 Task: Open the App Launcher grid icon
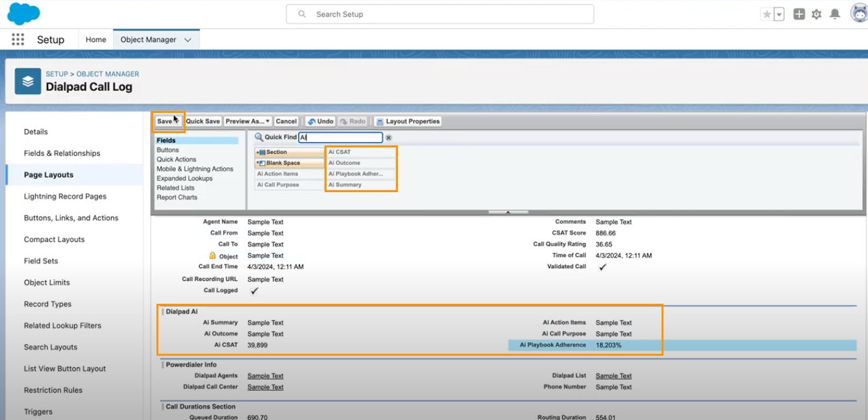(18, 40)
